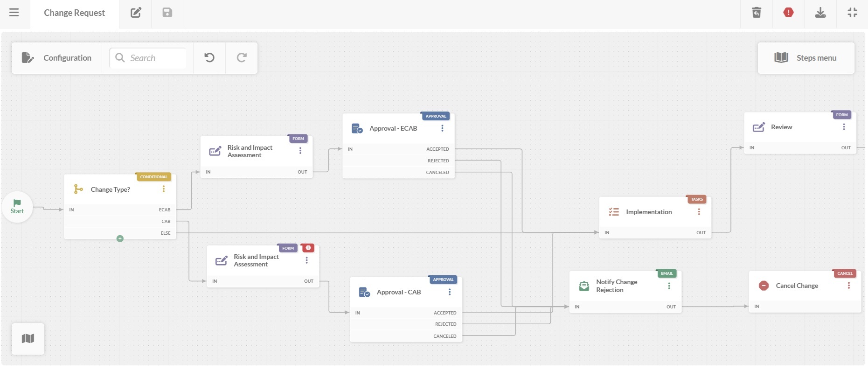This screenshot has width=868, height=370.
Task: Click the download icon
Action: point(820,13)
